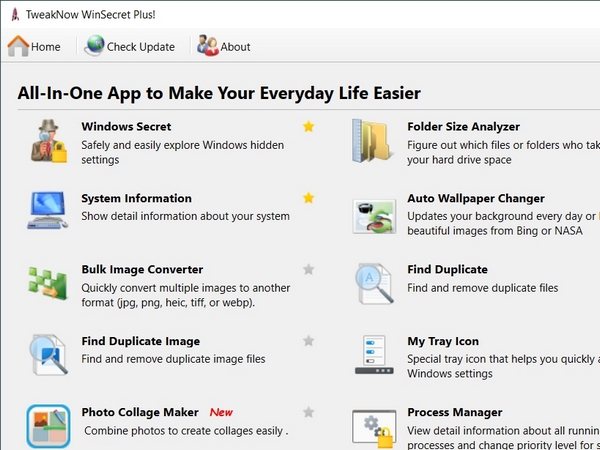Image resolution: width=600 pixels, height=450 pixels.
Task: Select the Check Update toolbar label
Action: pyautogui.click(x=140, y=47)
